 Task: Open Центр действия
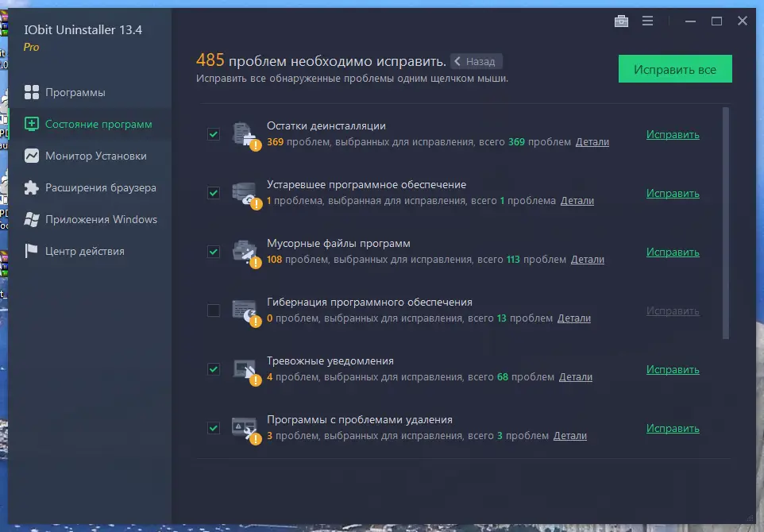tap(91, 251)
